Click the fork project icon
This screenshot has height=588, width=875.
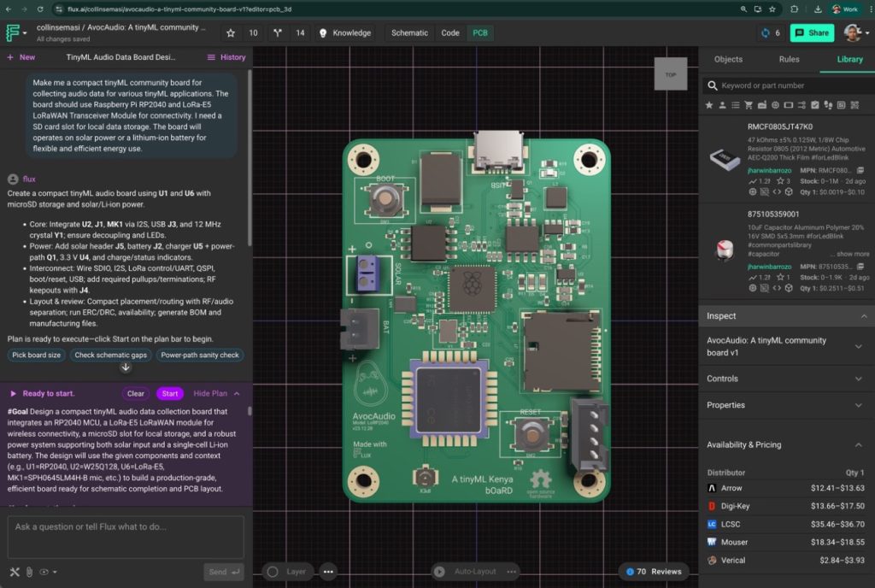tap(278, 33)
